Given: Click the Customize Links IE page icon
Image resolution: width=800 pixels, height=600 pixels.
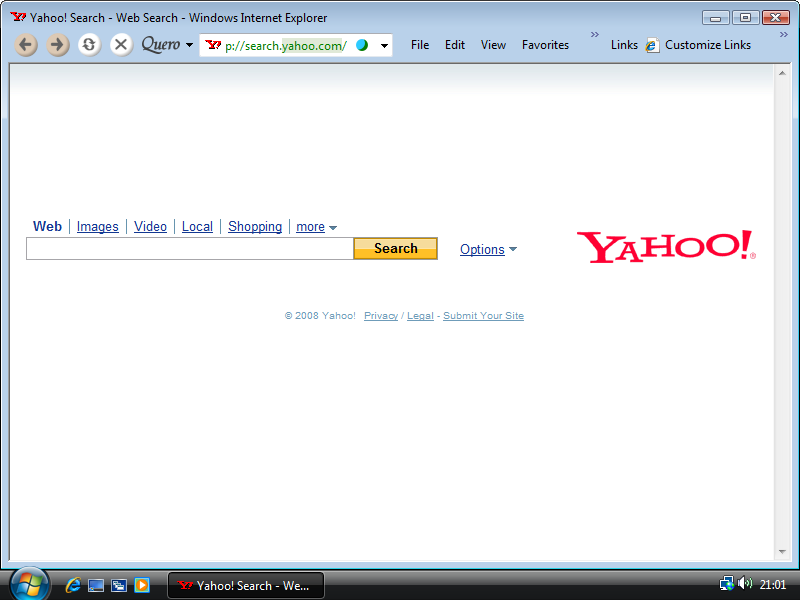Looking at the screenshot, I should pos(652,45).
